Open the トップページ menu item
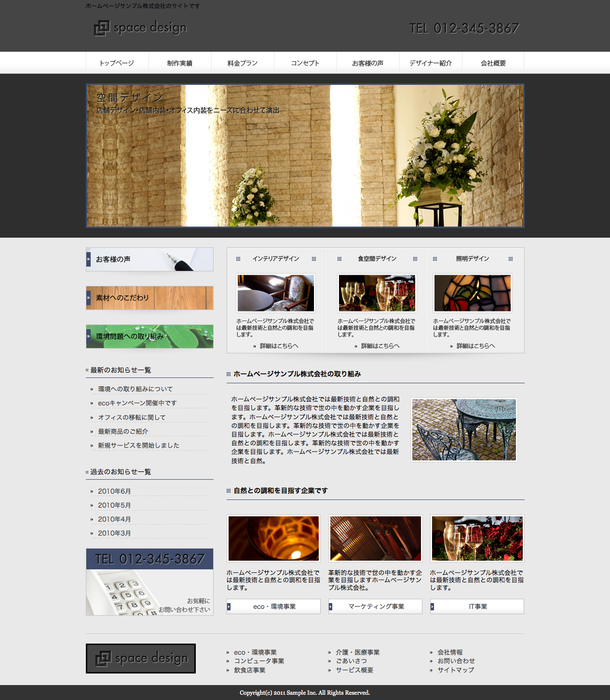Viewport: 610px width, 700px height. (x=117, y=63)
